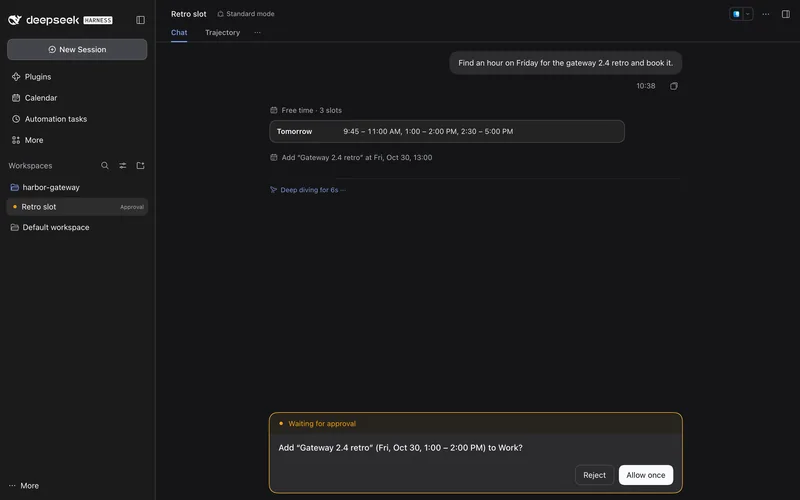This screenshot has width=800, height=500.
Task: Search workspaces with the magnifier icon
Action: [x=105, y=166]
